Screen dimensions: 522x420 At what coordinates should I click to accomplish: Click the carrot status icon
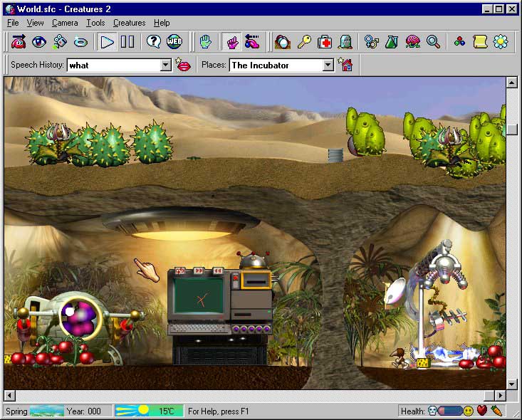(496, 411)
